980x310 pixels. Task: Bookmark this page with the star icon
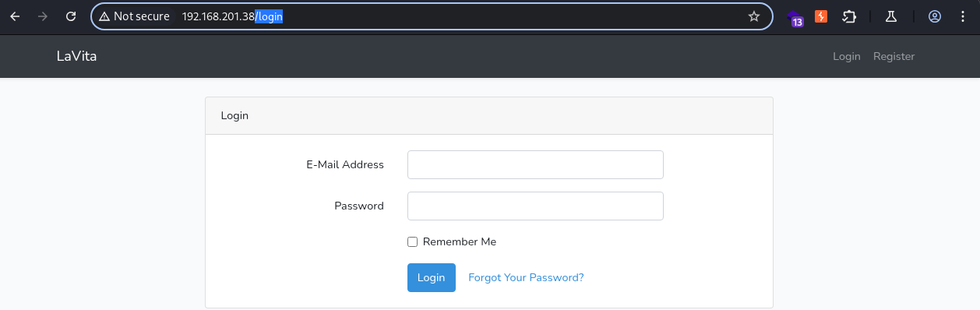point(753,16)
